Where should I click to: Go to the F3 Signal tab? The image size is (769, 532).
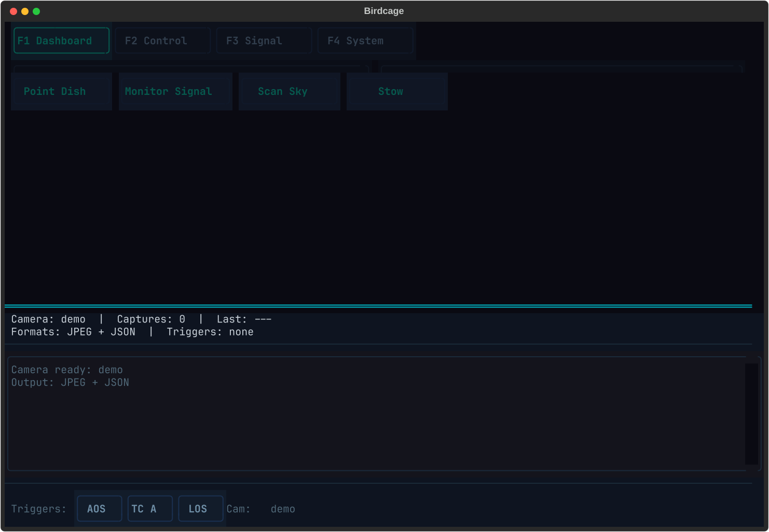pyautogui.click(x=264, y=40)
